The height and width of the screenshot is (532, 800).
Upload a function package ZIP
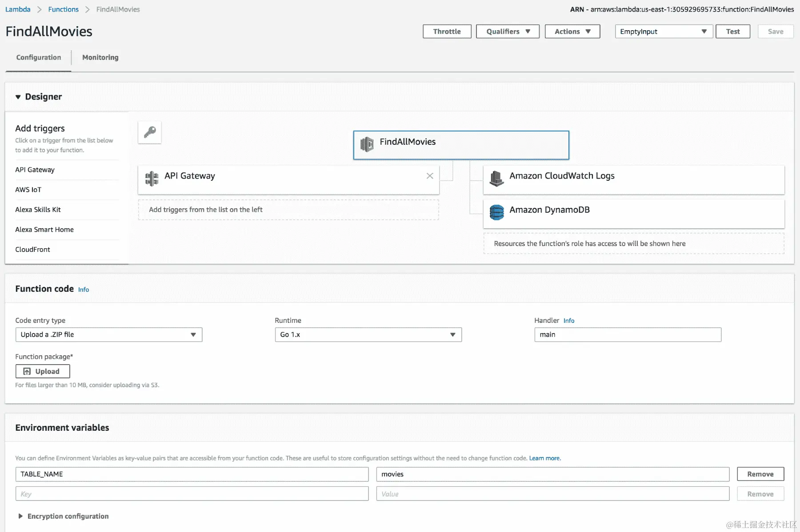coord(43,371)
